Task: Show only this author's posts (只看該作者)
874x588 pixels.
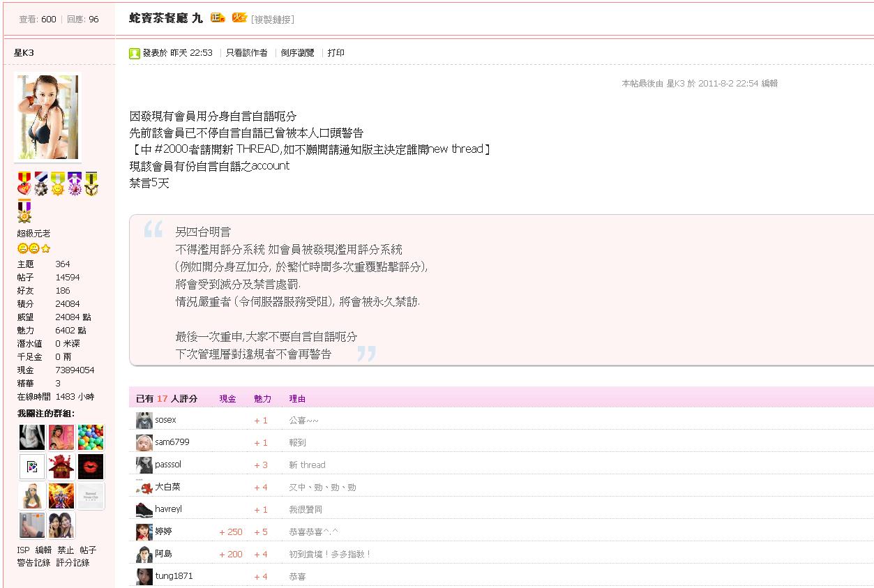Action: tap(246, 53)
